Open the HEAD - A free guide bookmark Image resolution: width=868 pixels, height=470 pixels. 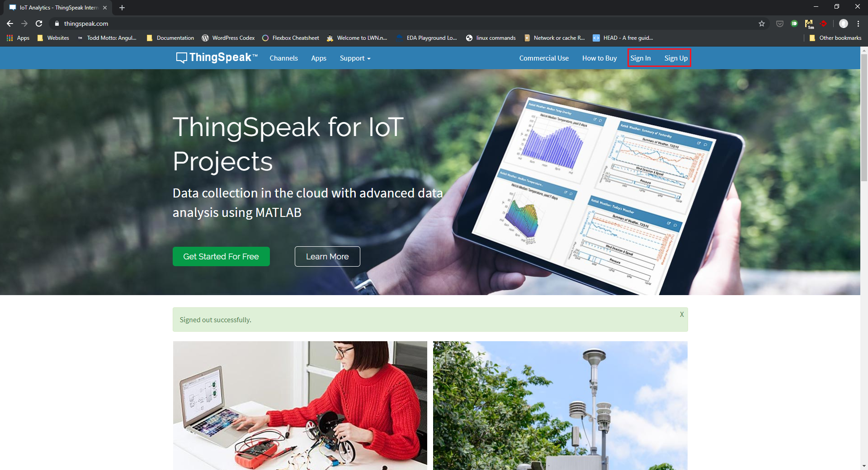(623, 38)
